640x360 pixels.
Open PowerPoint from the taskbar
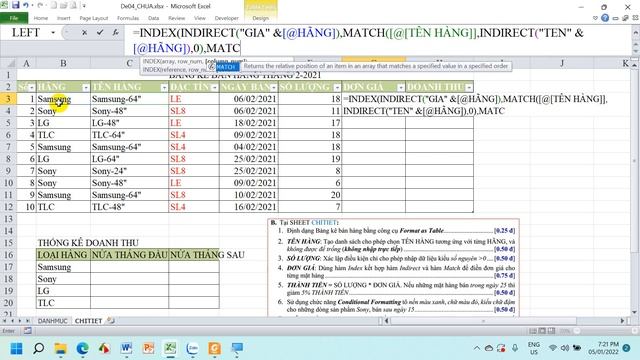149,348
